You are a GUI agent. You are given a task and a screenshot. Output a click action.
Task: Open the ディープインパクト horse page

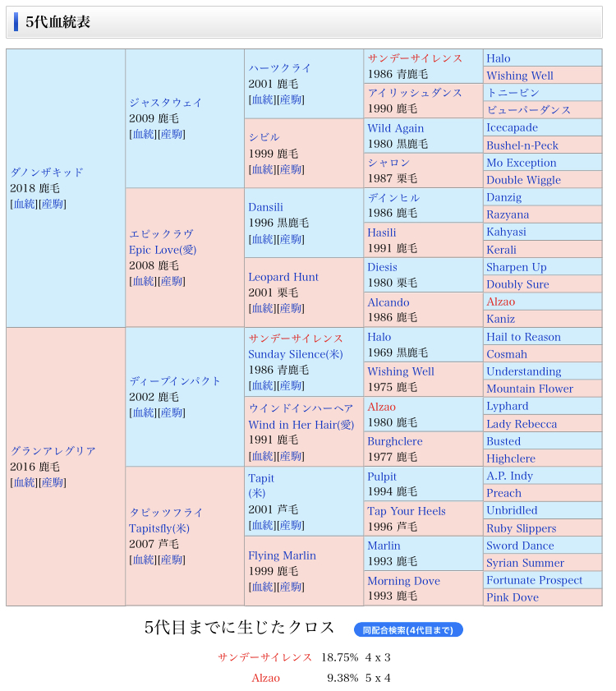pos(175,381)
